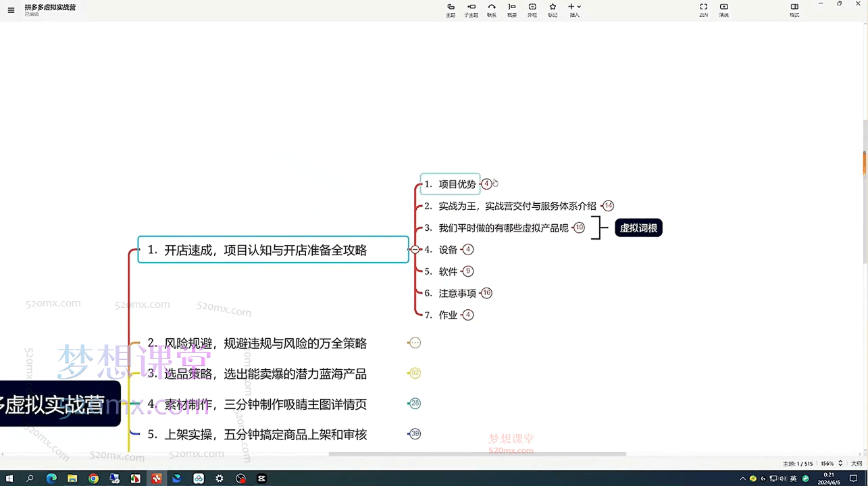The image size is (868, 486).
Task: Open the Insert (插入) dropdown
Action: (x=574, y=9)
